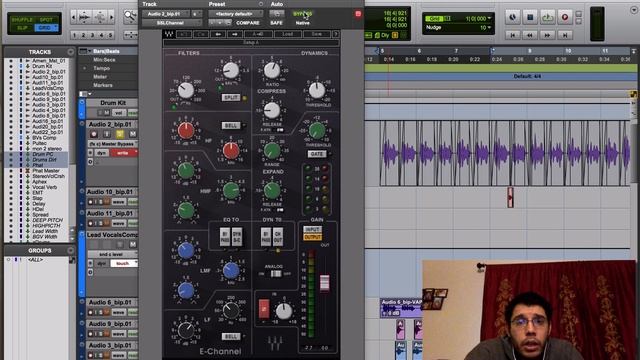Click the Go to End transport button
The height and width of the screenshot is (360, 640).
click(565, 36)
